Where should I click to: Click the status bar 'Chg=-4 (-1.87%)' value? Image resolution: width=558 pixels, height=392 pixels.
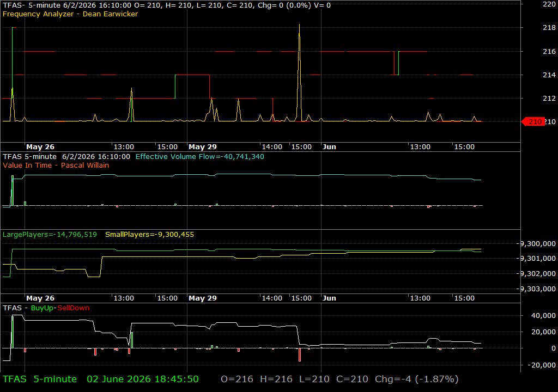click(417, 379)
